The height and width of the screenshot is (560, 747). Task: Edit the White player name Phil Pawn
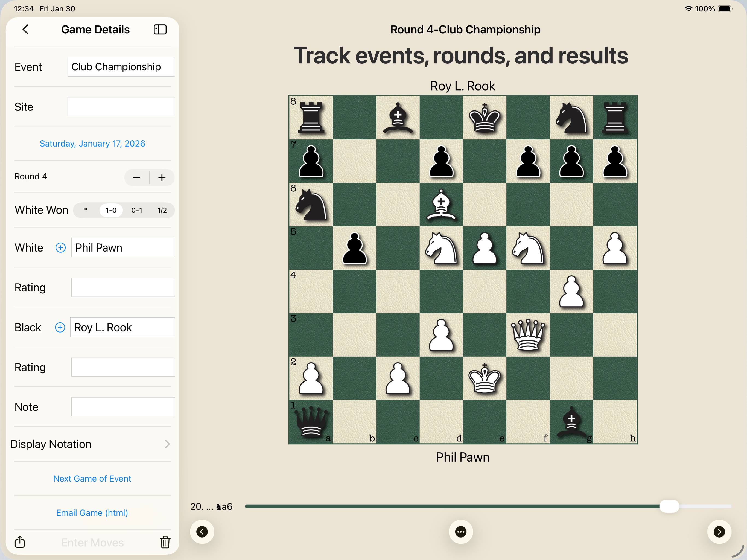pyautogui.click(x=123, y=247)
